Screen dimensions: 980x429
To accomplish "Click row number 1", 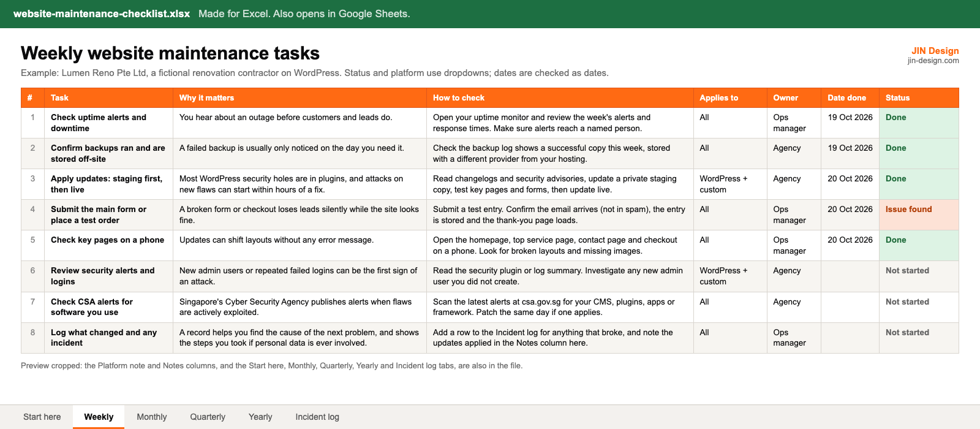I will click(x=33, y=123).
